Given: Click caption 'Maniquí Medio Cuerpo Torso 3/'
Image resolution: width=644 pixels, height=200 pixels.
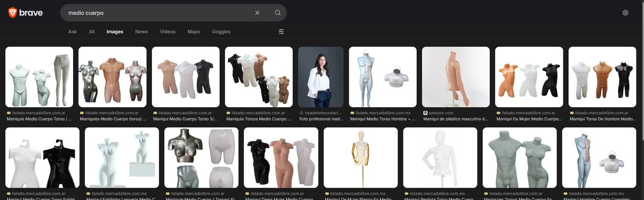Looking at the screenshot, I should [185, 119].
